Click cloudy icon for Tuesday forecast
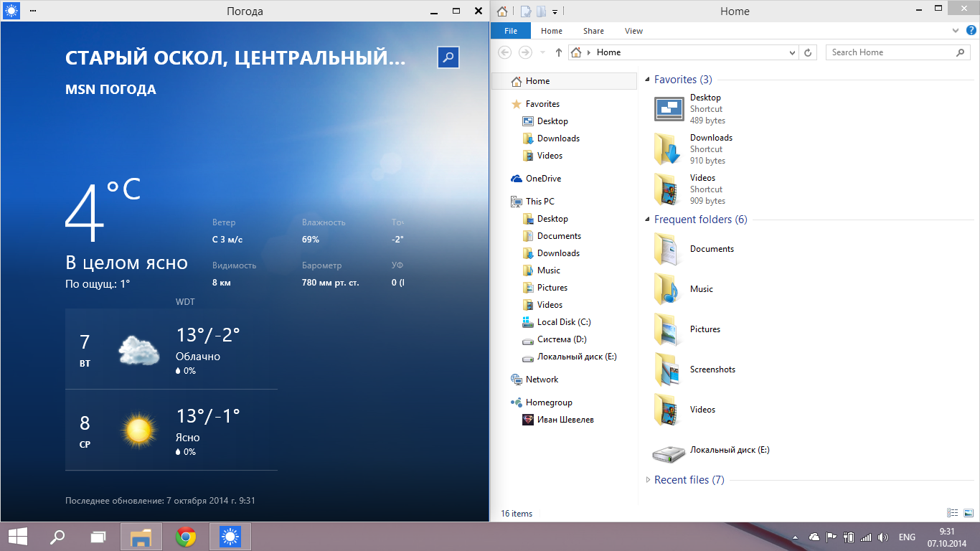Screen dimensions: 980x551 point(138,350)
